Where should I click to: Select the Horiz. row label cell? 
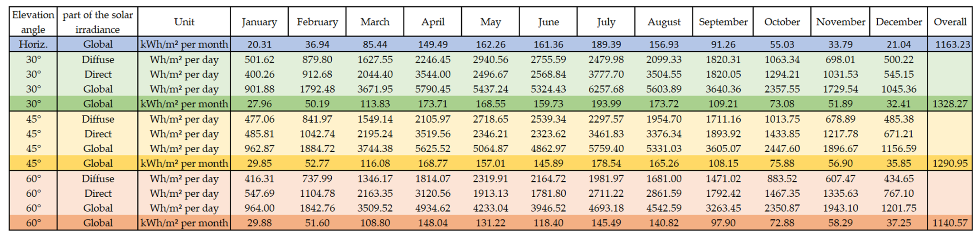(33, 45)
